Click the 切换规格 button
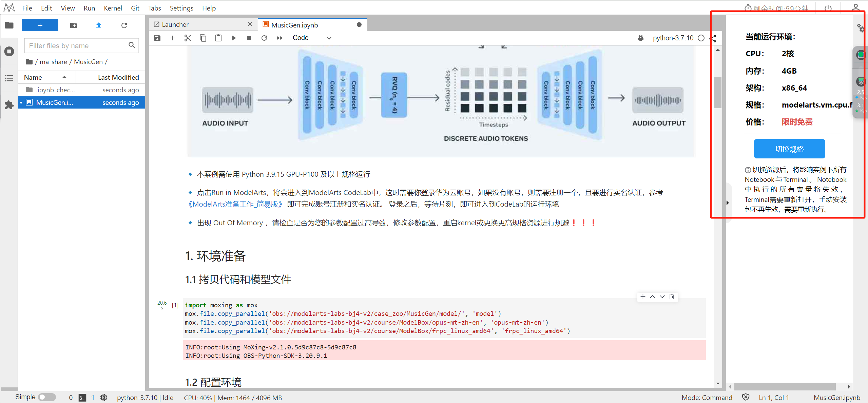868x403 pixels. (789, 149)
